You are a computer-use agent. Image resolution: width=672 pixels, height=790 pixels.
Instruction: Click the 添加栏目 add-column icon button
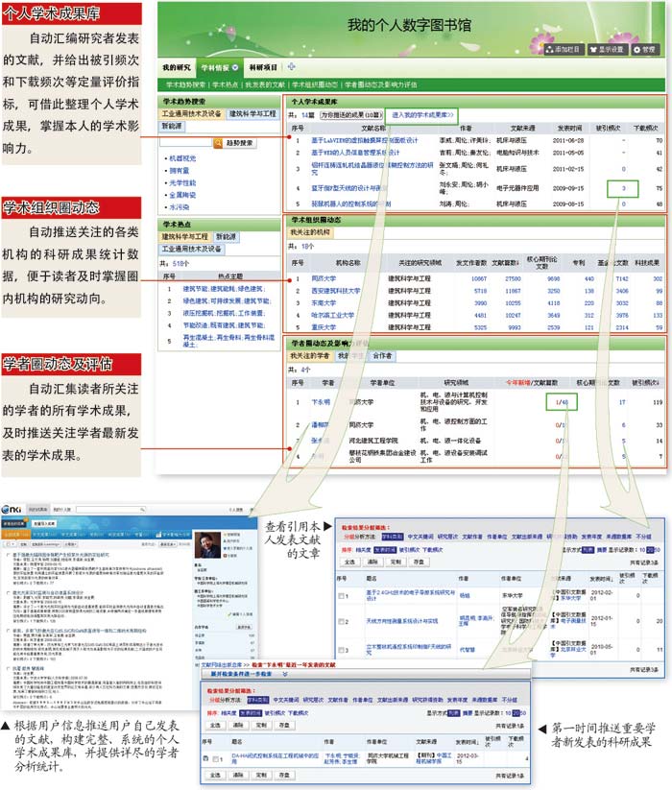pos(564,49)
